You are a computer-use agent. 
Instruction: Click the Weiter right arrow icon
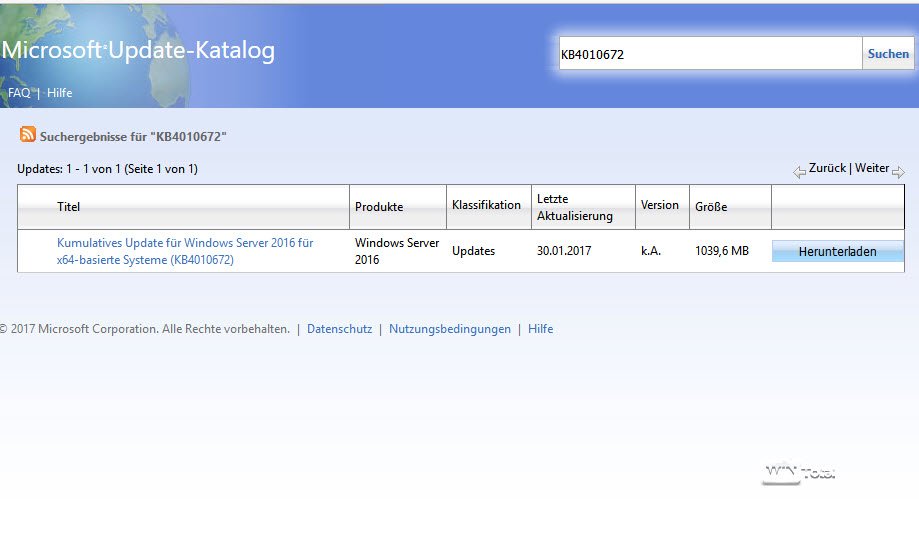pos(898,172)
